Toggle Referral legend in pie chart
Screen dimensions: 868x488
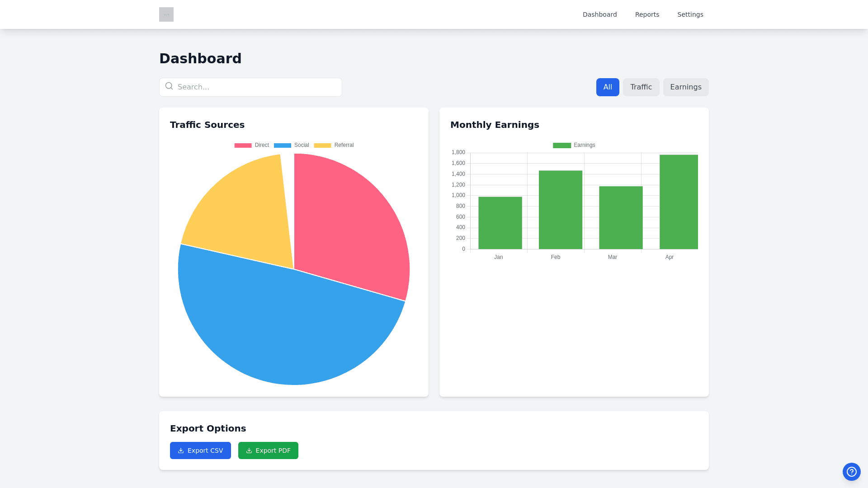[334, 145]
